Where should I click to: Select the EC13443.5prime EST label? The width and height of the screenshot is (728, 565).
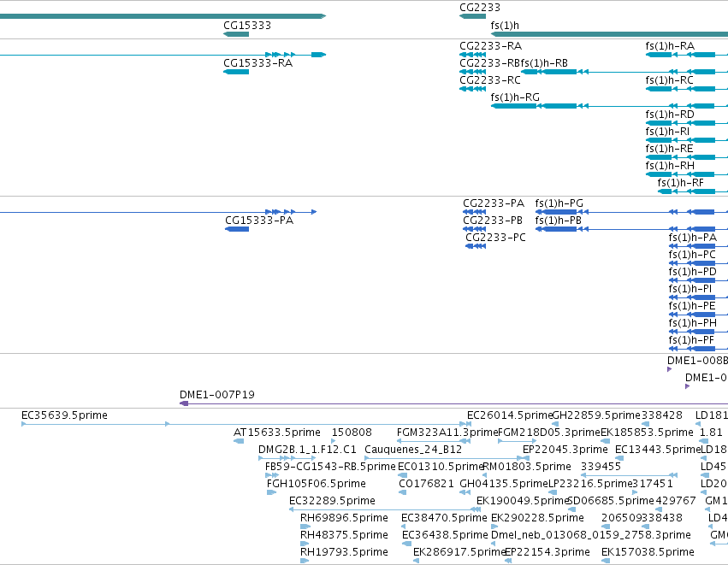pos(658,450)
